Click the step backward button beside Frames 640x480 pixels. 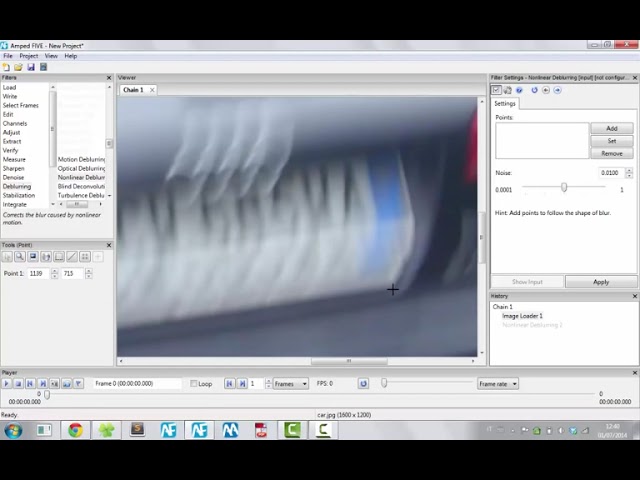coord(229,384)
